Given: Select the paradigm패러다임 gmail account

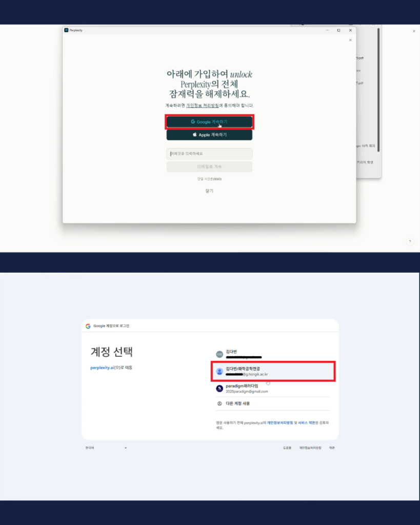Looking at the screenshot, I should [x=273, y=389].
